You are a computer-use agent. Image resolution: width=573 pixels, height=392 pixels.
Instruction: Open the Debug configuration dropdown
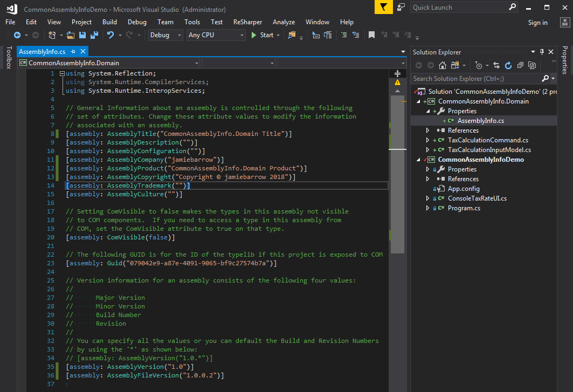click(165, 35)
